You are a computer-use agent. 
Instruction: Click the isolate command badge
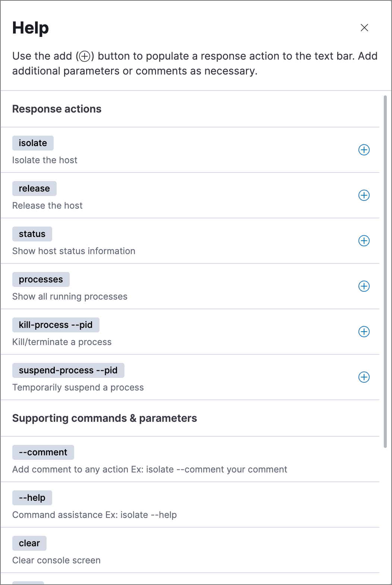(33, 143)
